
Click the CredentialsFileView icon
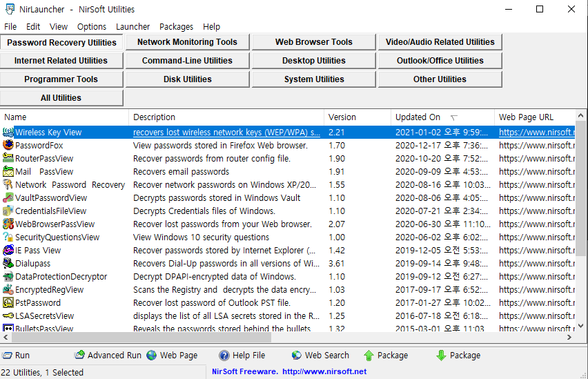point(8,211)
